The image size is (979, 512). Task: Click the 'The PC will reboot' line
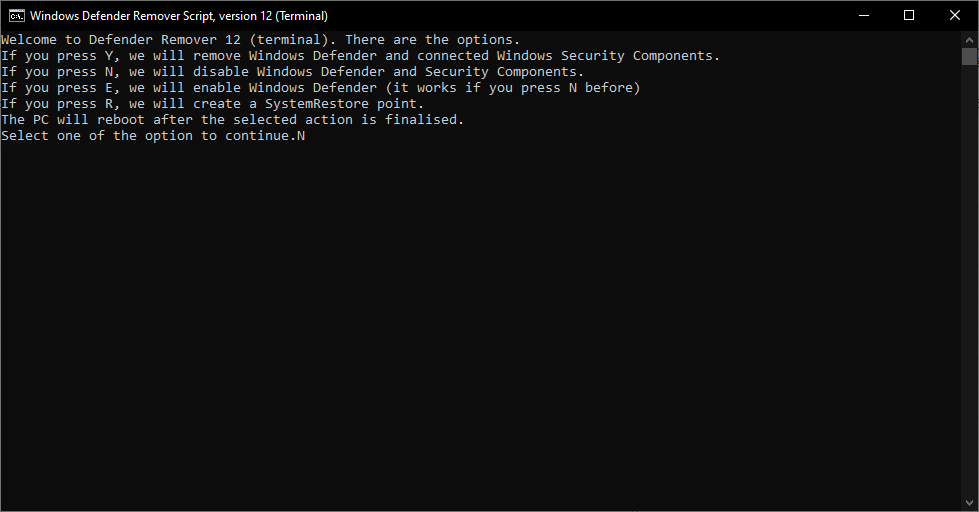click(x=232, y=120)
